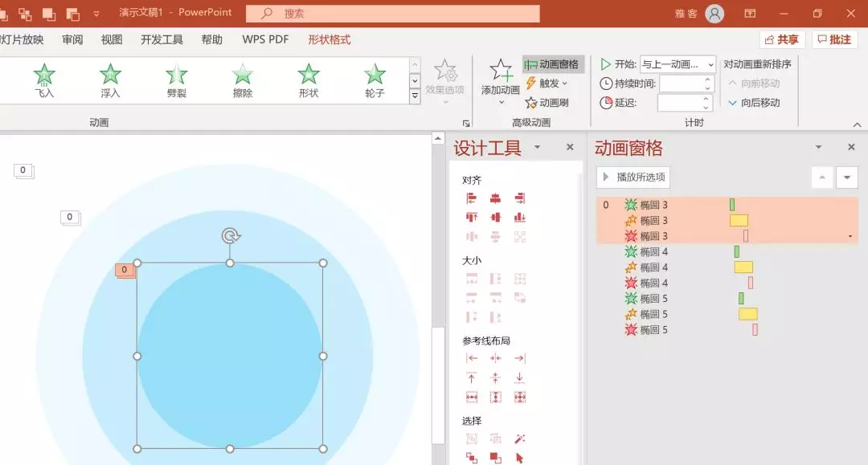The height and width of the screenshot is (465, 868).
Task: Click the align left icon in 对齐
Action: tap(471, 198)
